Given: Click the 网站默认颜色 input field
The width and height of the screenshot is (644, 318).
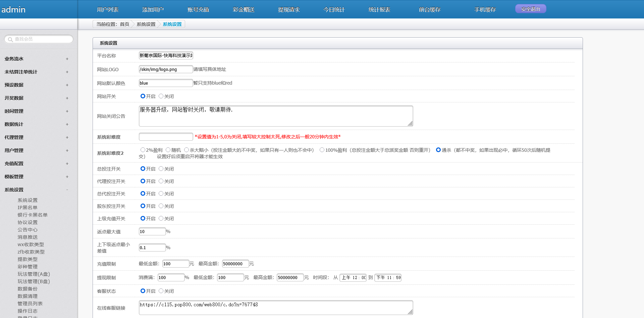Looking at the screenshot, I should pyautogui.click(x=166, y=83).
